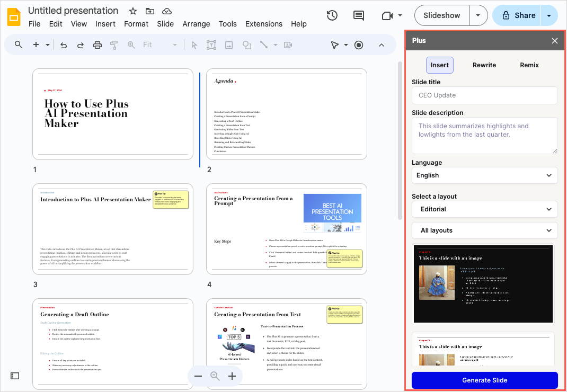The image size is (567, 392).
Task: Click the Slide title input field
Action: [484, 95]
